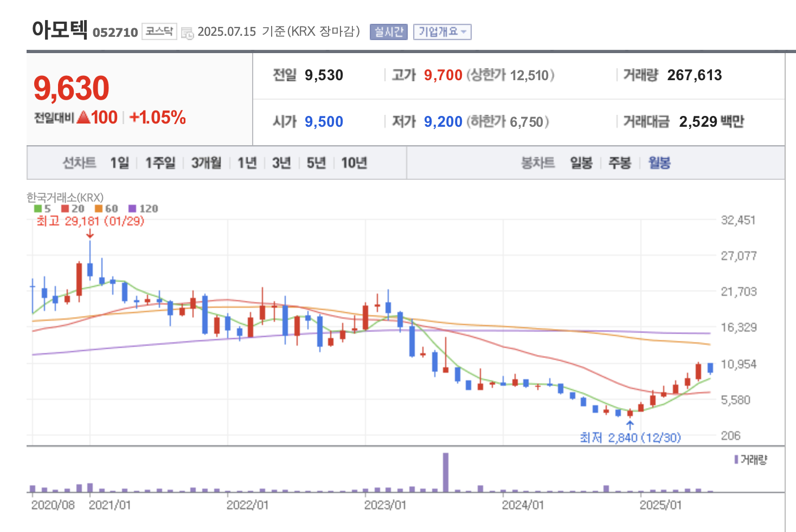796x532 pixels.
Task: Click the 전일 9,530 value
Action: pos(324,75)
